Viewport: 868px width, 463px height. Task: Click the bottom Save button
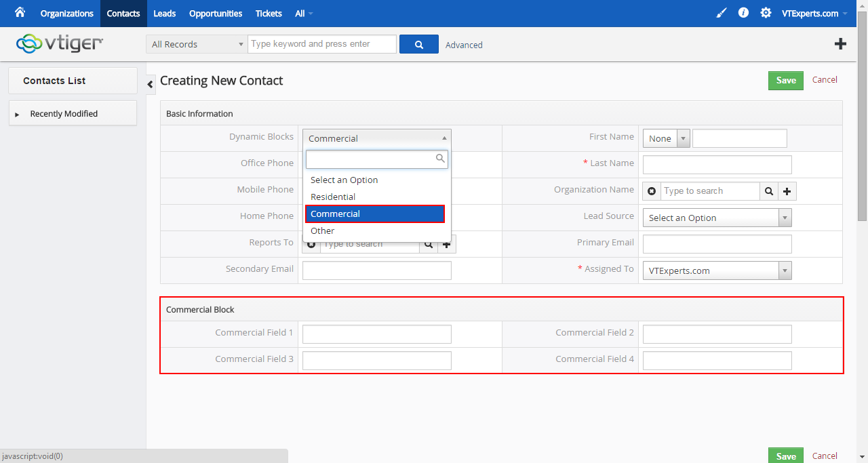tap(786, 456)
